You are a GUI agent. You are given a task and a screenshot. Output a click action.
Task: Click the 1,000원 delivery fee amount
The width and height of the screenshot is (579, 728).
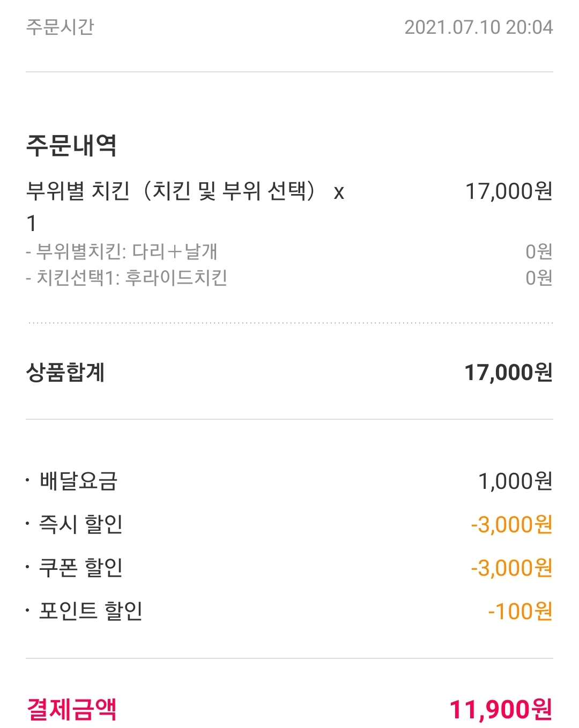click(x=515, y=481)
